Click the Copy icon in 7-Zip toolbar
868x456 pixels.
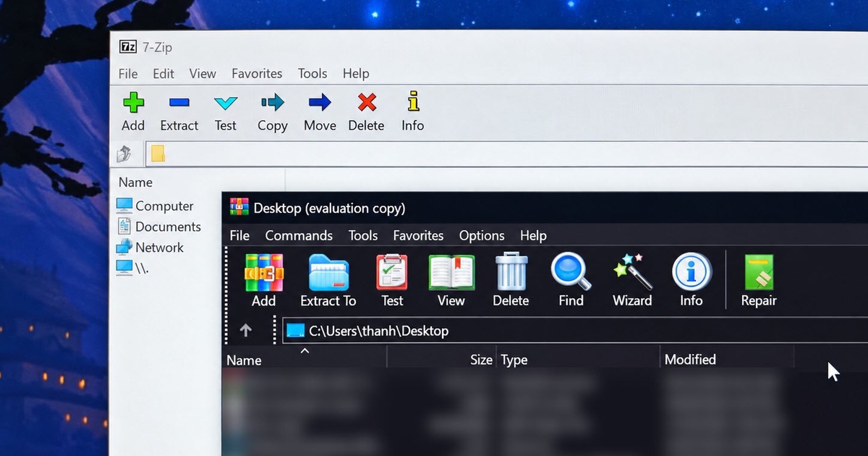coord(273,102)
